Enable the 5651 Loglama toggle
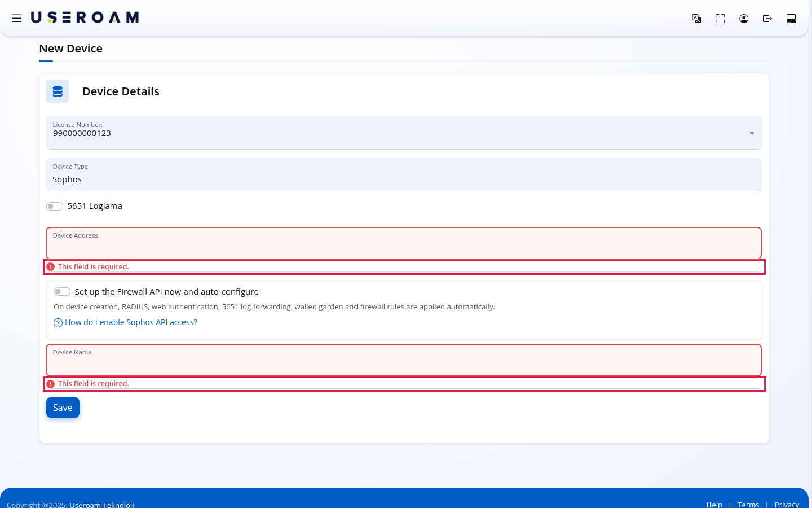The height and width of the screenshot is (508, 812). (x=55, y=206)
